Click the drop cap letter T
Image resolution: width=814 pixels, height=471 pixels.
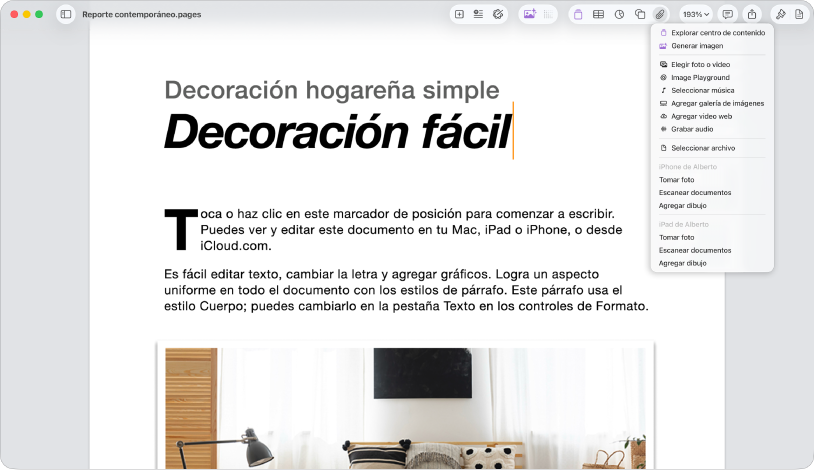point(181,230)
